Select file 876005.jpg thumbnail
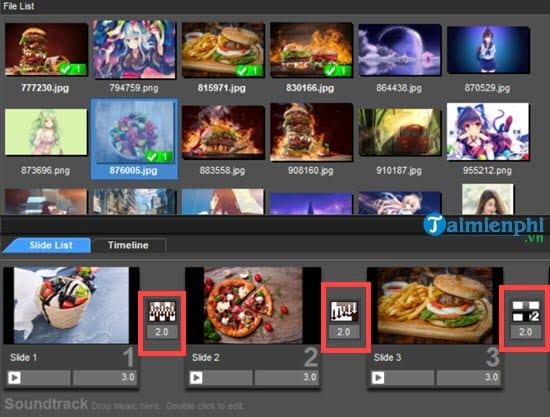 tap(134, 132)
